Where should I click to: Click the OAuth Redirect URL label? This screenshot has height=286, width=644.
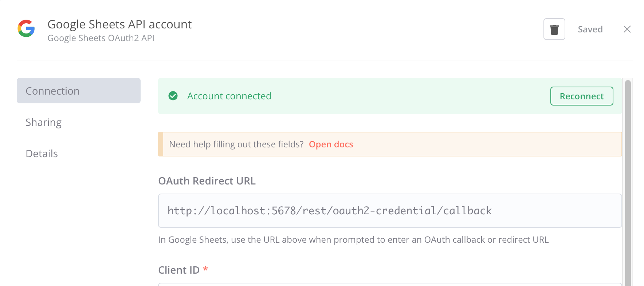pyautogui.click(x=207, y=181)
